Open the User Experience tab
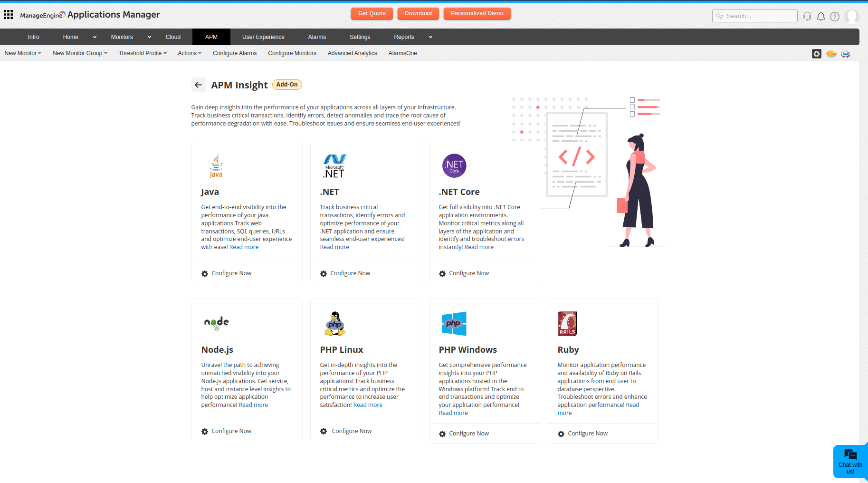The width and height of the screenshot is (868, 483). coord(263,37)
